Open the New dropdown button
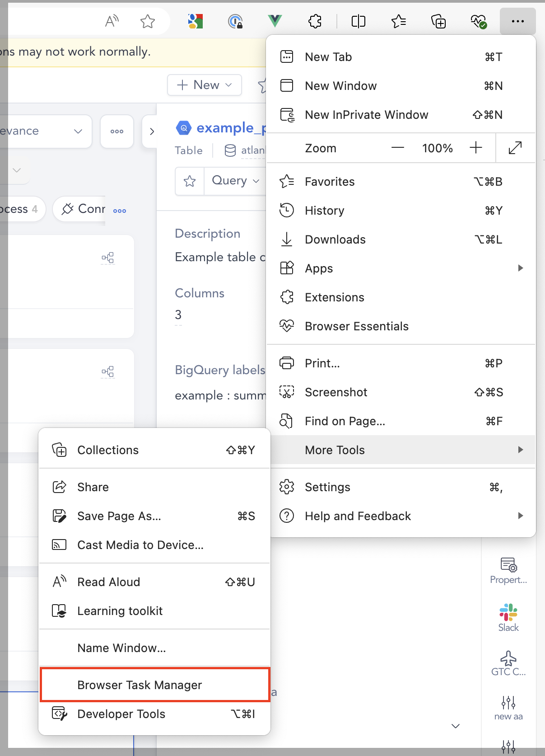This screenshot has width=545, height=756. 205,85
